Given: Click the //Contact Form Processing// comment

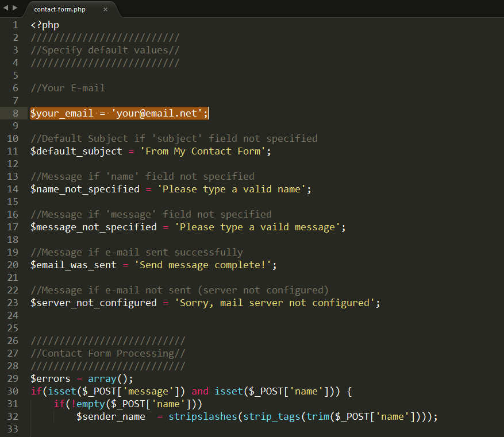Looking at the screenshot, I should [107, 353].
